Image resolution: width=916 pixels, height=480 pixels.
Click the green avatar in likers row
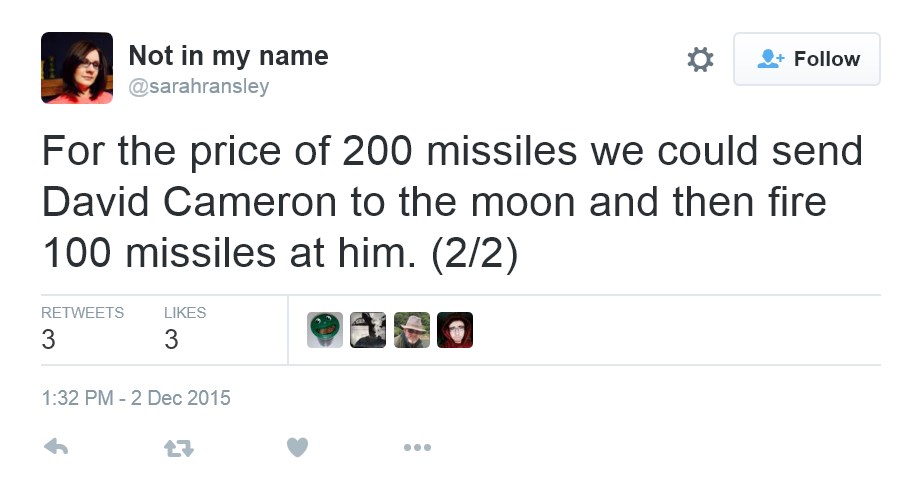(x=325, y=330)
